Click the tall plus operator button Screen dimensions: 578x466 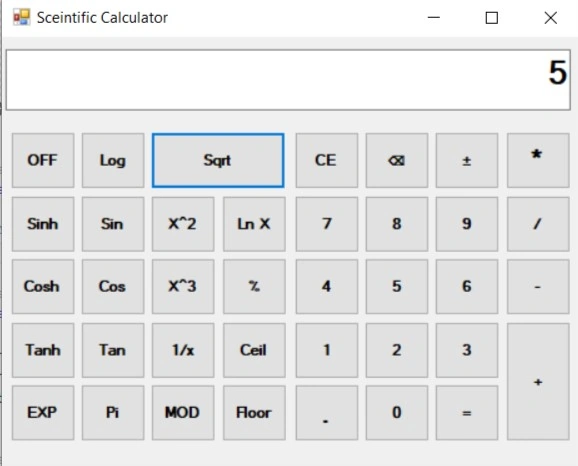538,382
